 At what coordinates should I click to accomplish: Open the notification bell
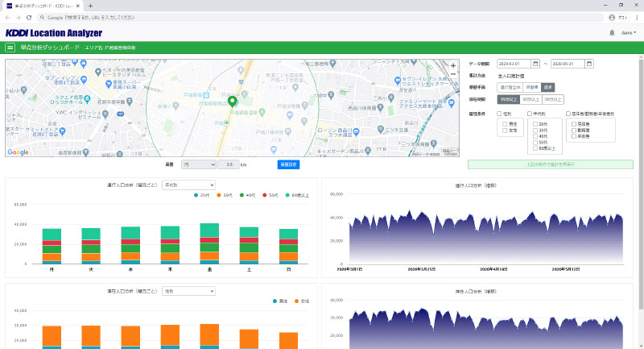coord(612,33)
